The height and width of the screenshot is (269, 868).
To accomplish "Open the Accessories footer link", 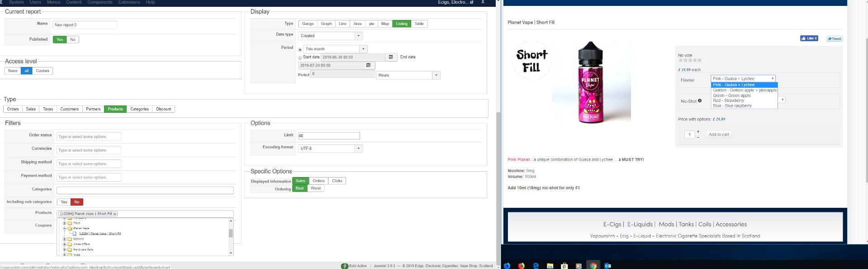I will pos(731,224).
